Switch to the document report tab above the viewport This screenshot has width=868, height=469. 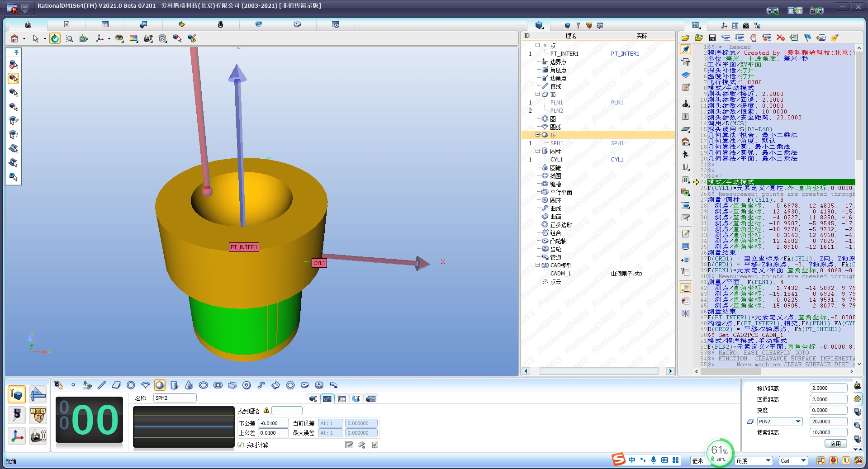pos(66,24)
